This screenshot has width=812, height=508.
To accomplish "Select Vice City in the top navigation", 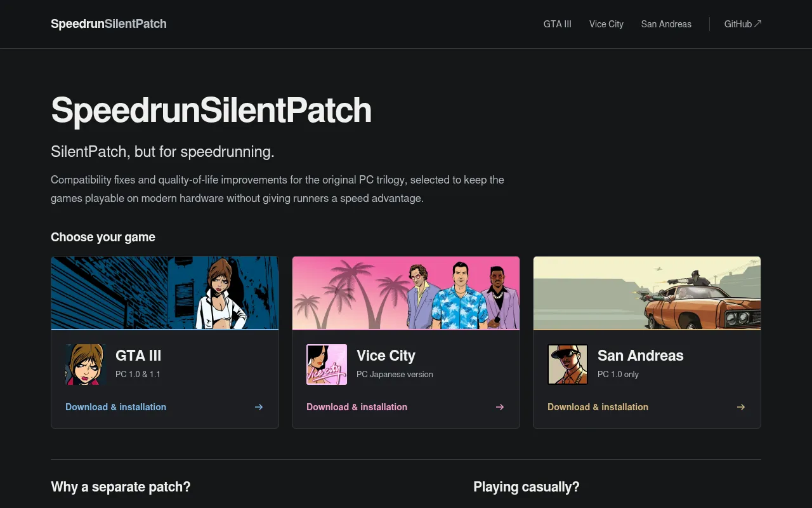I will (606, 24).
